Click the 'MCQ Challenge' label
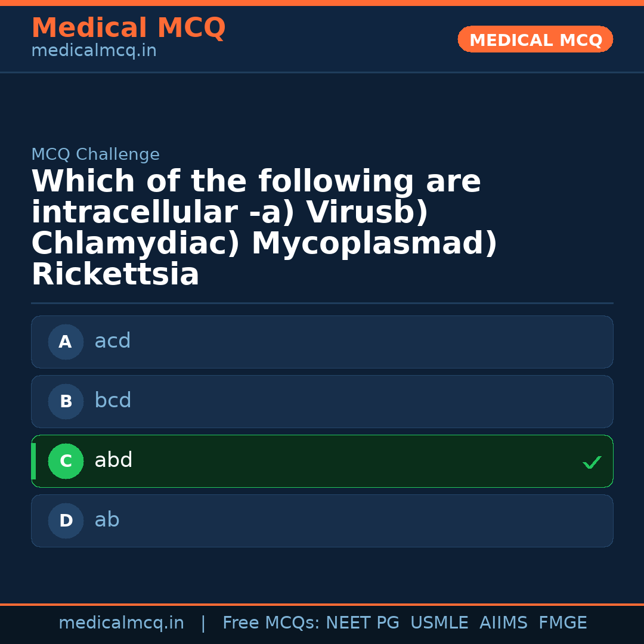This screenshot has height=644, width=644. 95,154
